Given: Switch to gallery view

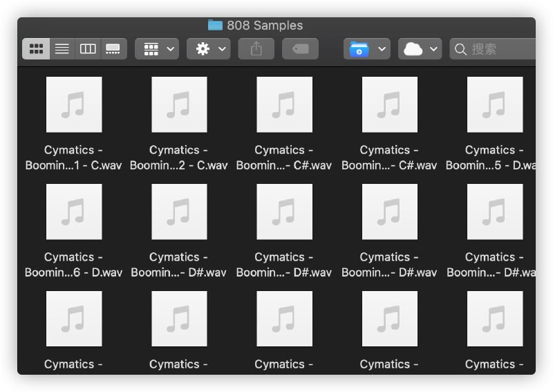Looking at the screenshot, I should [113, 48].
